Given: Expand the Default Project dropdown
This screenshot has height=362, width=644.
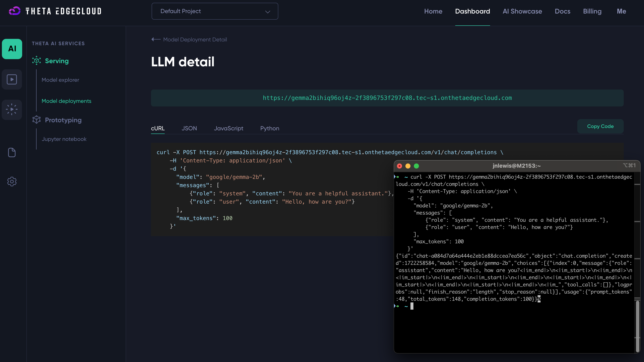Looking at the screenshot, I should pyautogui.click(x=215, y=11).
